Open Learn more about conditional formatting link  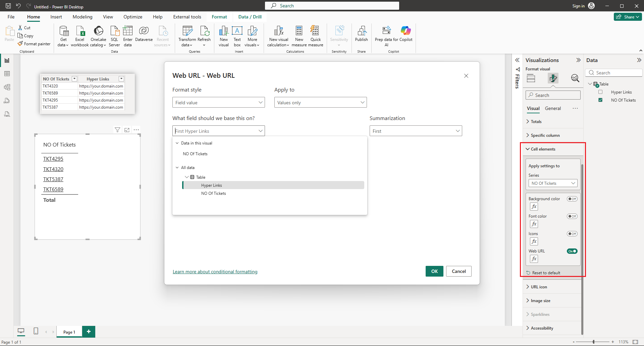pyautogui.click(x=215, y=272)
